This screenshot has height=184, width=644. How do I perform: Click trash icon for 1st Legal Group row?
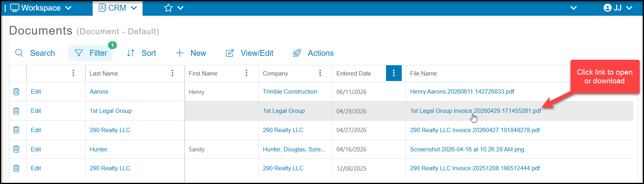point(16,111)
